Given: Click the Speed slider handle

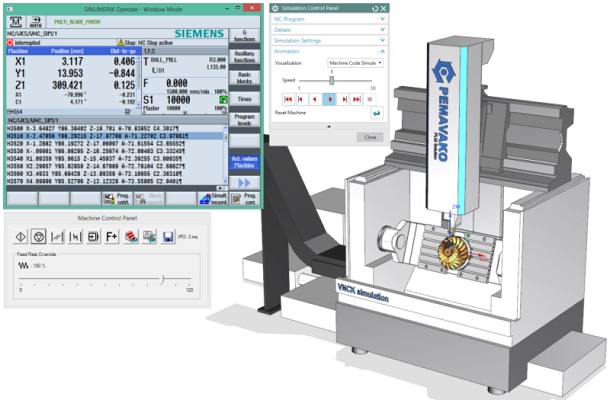Looking at the screenshot, I should 331,80.
